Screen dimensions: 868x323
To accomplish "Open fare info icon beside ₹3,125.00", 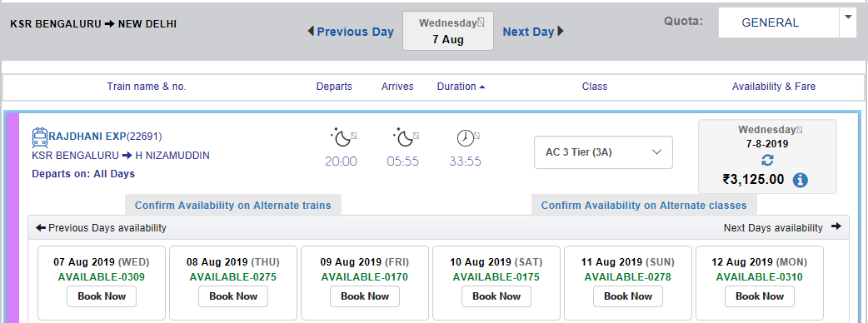I will (x=801, y=180).
